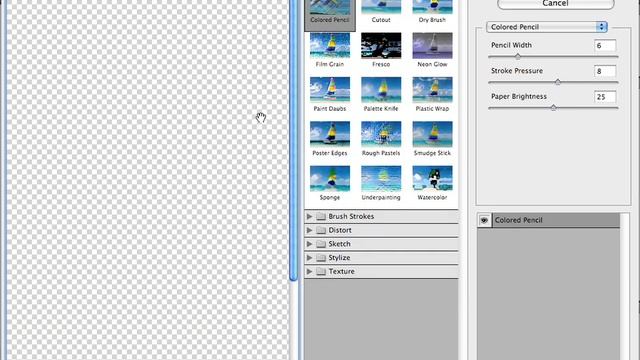The image size is (640, 360).
Task: Click the Pencil Width slider handle
Action: [x=518, y=56]
